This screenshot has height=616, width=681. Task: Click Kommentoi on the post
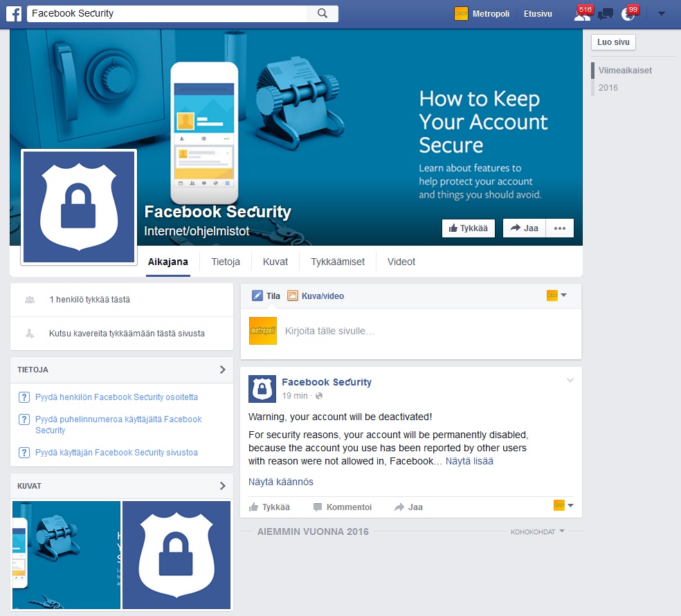pos(343,507)
